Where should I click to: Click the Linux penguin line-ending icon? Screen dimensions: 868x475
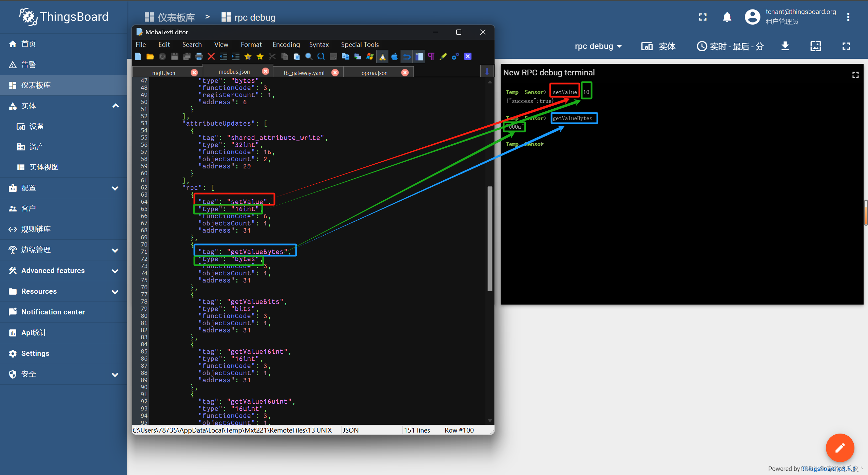pyautogui.click(x=382, y=57)
